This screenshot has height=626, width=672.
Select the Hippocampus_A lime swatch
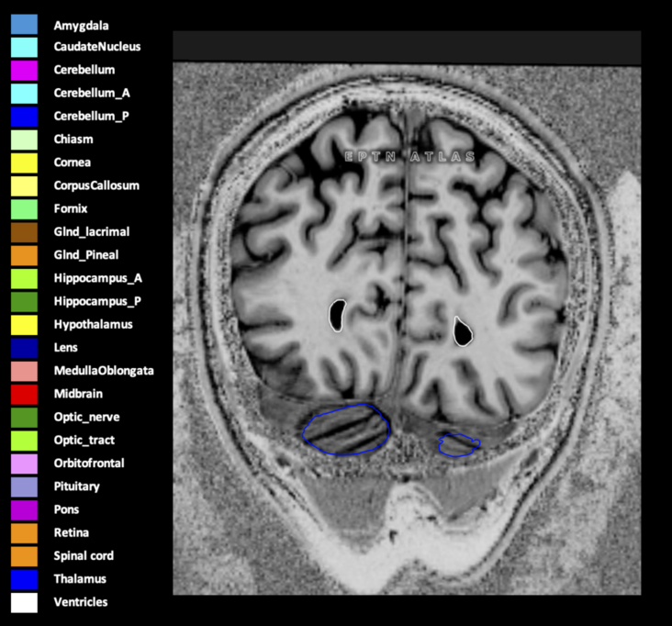pyautogui.click(x=24, y=278)
